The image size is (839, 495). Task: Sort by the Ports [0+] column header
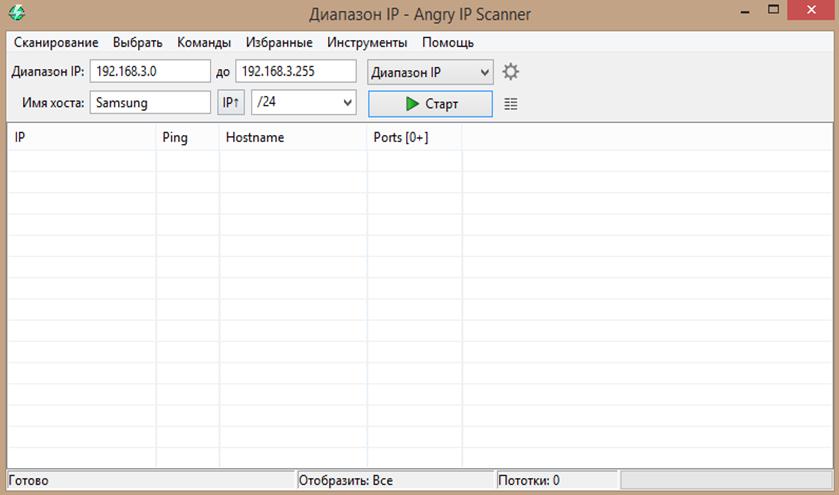pos(414,138)
